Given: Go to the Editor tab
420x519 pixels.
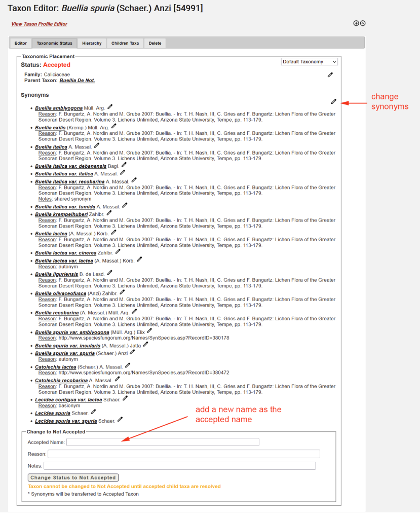Looking at the screenshot, I should click(x=21, y=43).
